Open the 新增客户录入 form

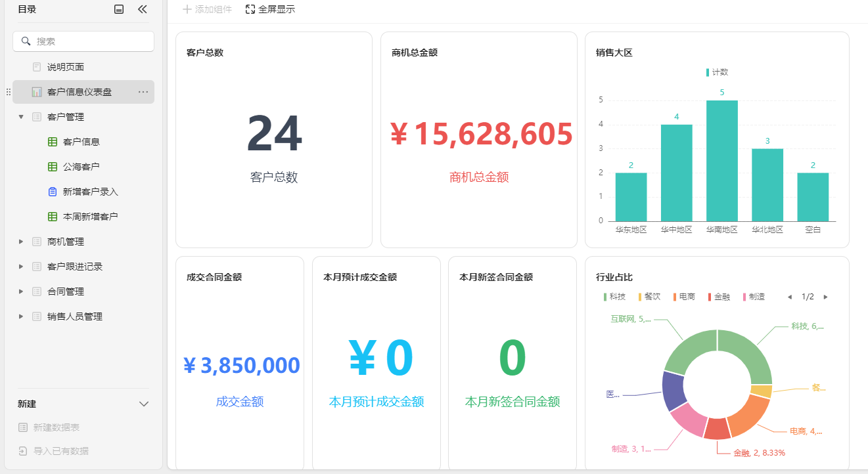pos(90,192)
